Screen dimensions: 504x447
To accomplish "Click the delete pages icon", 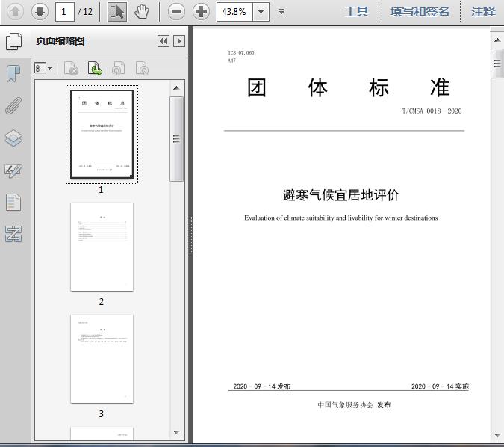I will 72,69.
